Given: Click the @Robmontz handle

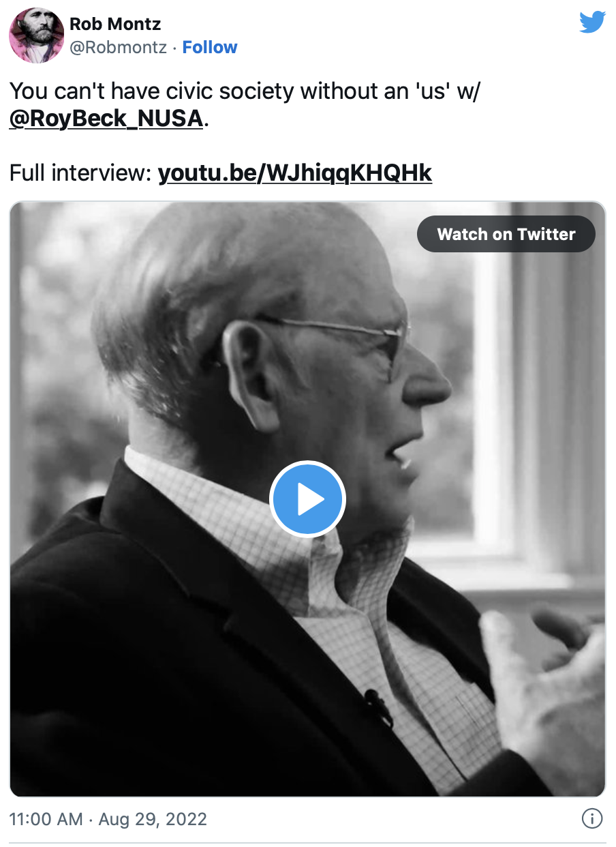Looking at the screenshot, I should pos(118,48).
